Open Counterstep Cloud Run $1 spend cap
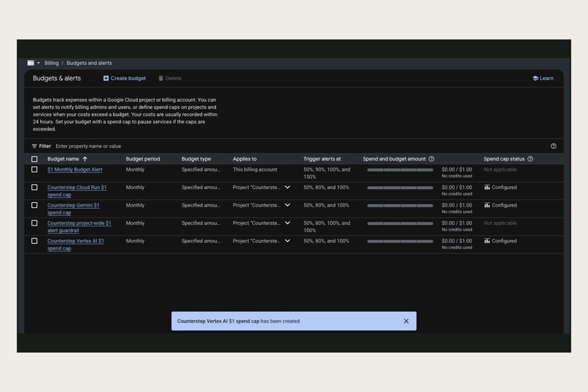This screenshot has height=392, width=588. pos(77,191)
